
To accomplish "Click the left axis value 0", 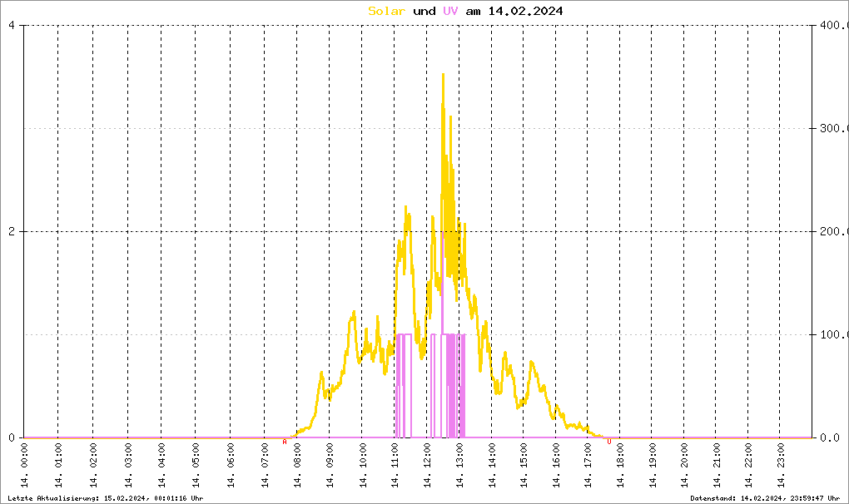I will tap(12, 437).
